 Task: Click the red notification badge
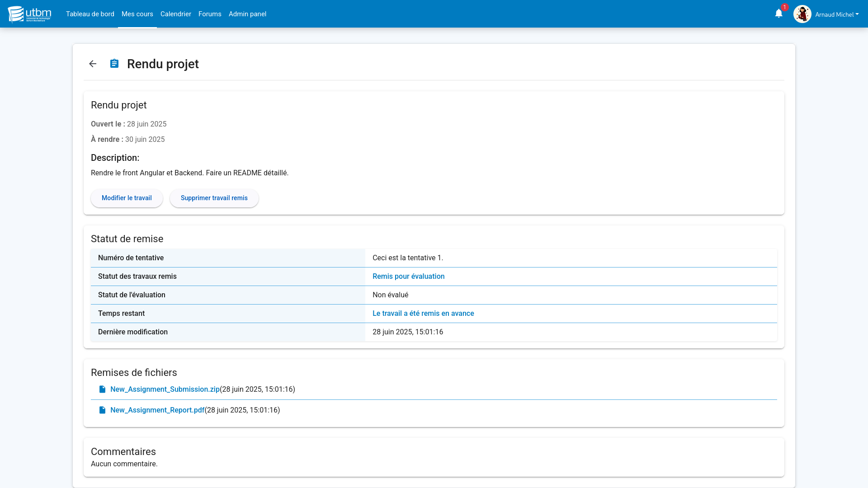coord(785,7)
